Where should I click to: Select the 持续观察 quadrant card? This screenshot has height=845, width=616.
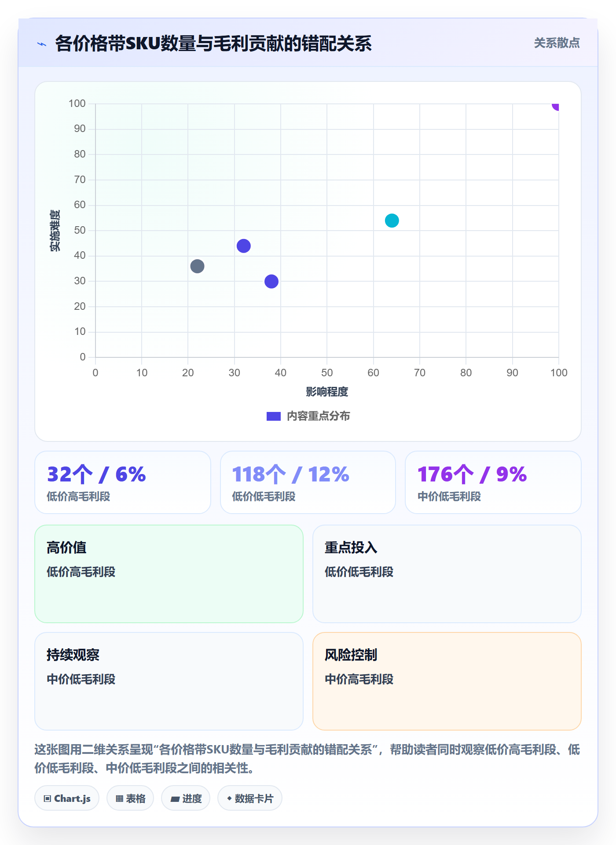click(x=169, y=681)
